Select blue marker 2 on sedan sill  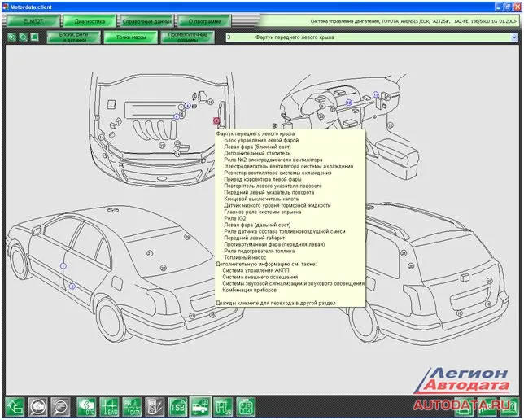click(72, 287)
